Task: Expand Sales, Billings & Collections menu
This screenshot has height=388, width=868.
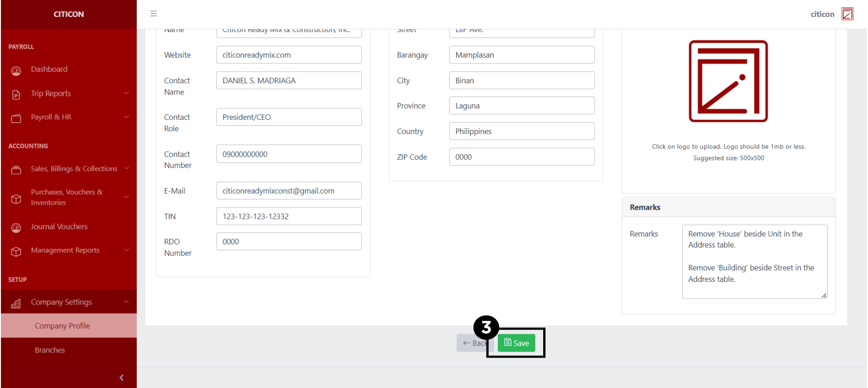Action: pos(126,169)
